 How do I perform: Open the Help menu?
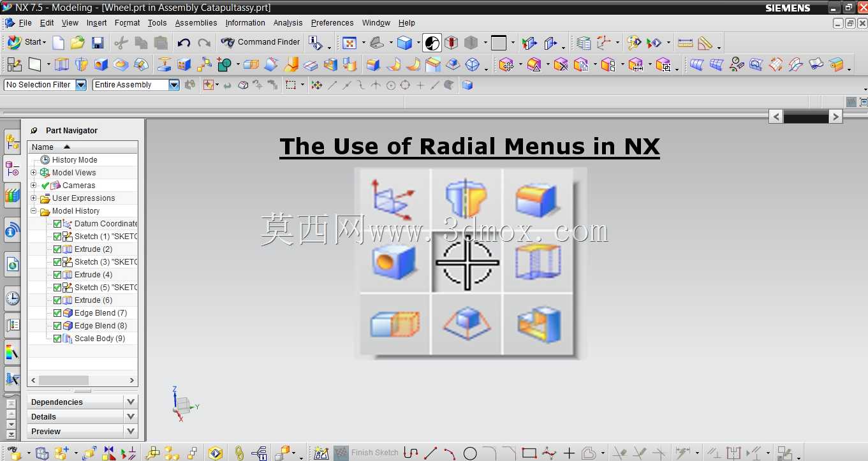[407, 23]
